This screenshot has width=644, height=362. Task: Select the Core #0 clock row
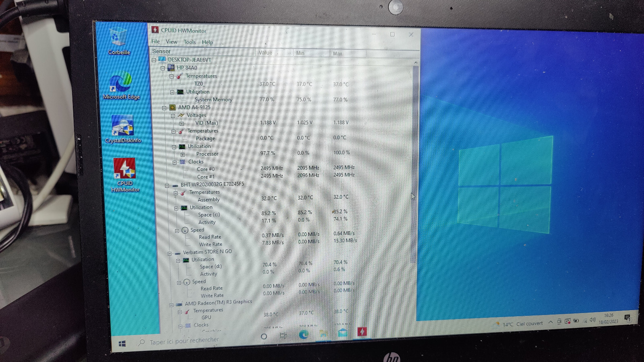(x=206, y=169)
